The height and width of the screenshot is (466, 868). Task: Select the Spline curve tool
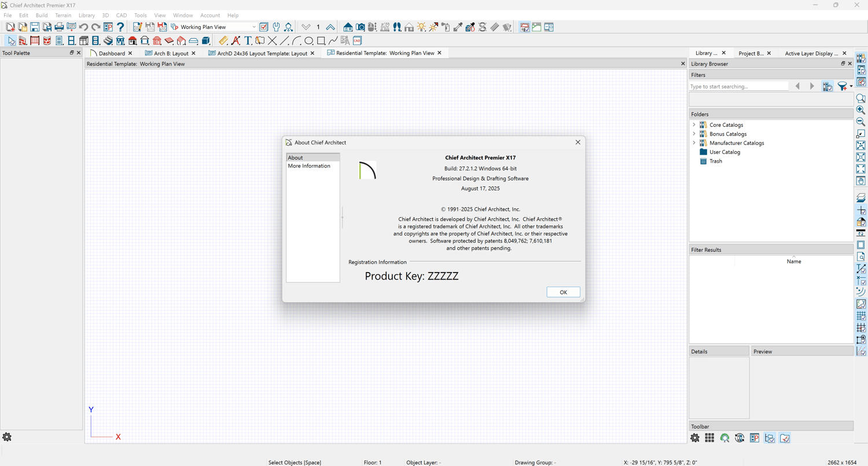(x=333, y=41)
